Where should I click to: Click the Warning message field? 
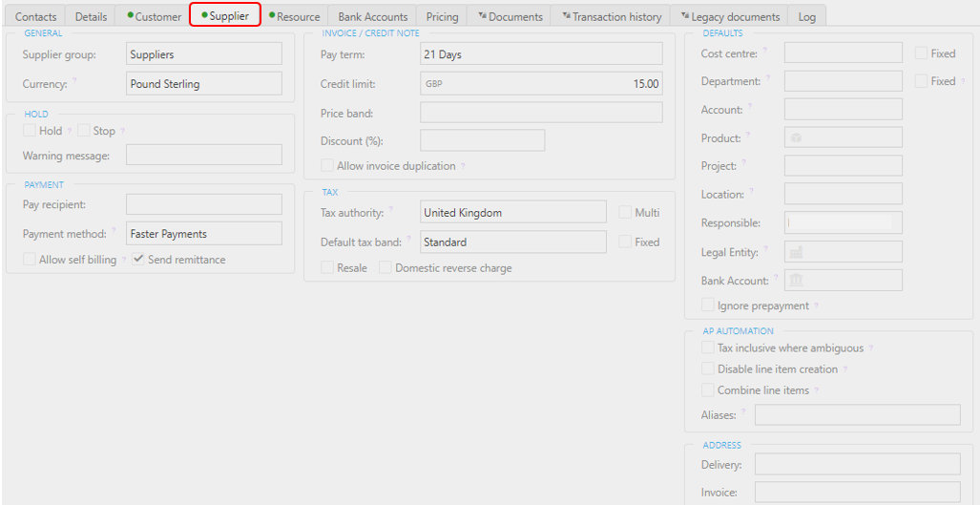[204, 155]
